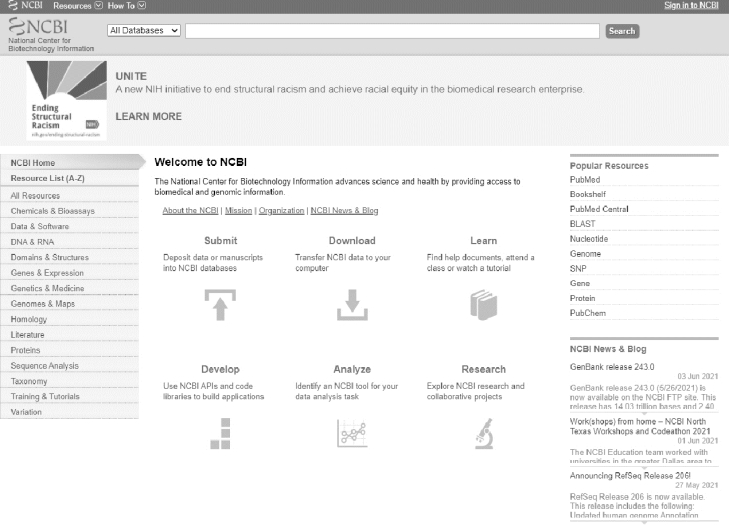Open PubChem in Popular Resources
Screen dimensions: 729x525
pyautogui.click(x=588, y=313)
